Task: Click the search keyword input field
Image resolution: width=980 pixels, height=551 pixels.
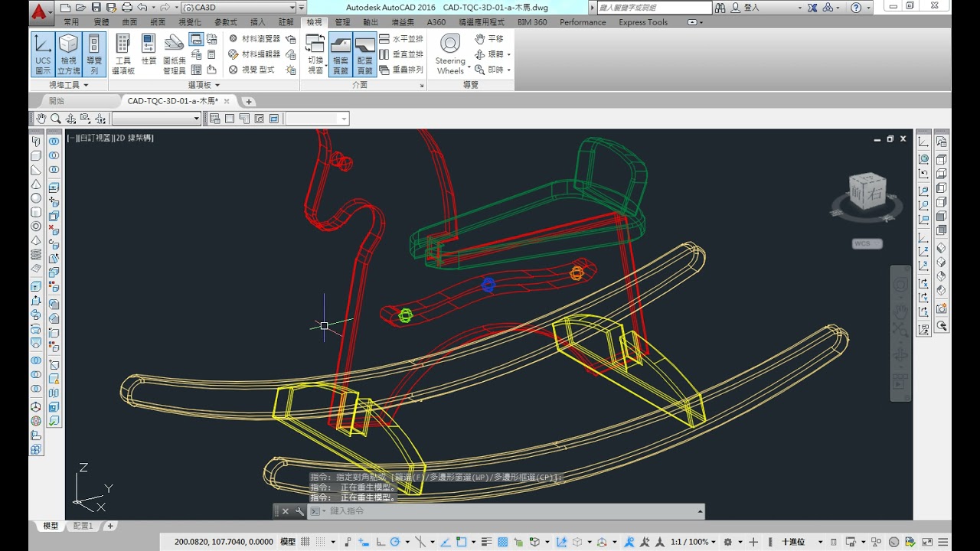Action: pyautogui.click(x=654, y=8)
